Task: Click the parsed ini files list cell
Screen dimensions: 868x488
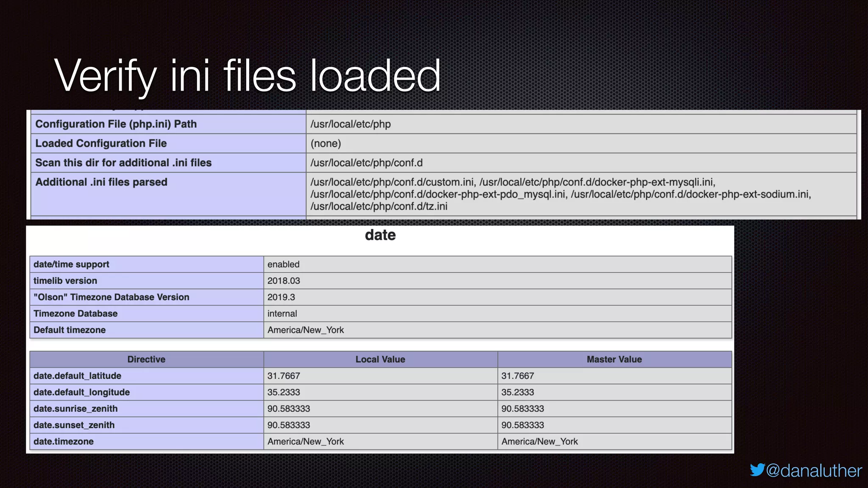Action: pos(581,194)
